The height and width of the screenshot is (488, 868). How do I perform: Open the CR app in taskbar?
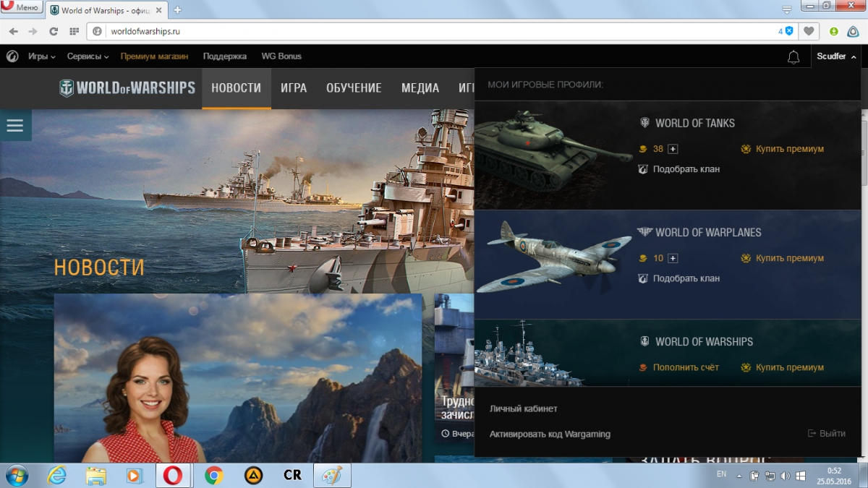pos(292,475)
